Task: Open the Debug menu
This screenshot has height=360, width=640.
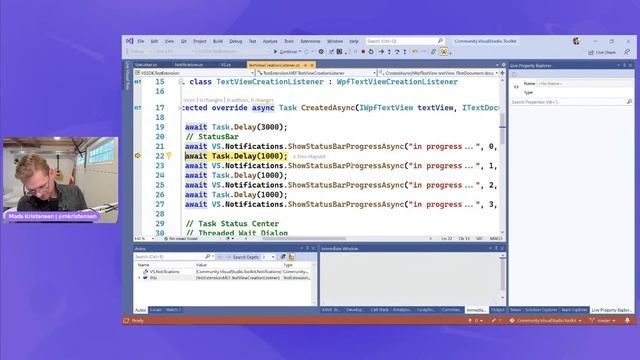Action: [x=236, y=41]
